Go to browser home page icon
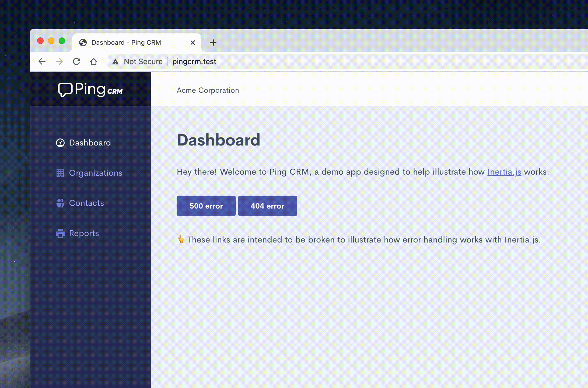The height and width of the screenshot is (388, 588). tap(93, 61)
